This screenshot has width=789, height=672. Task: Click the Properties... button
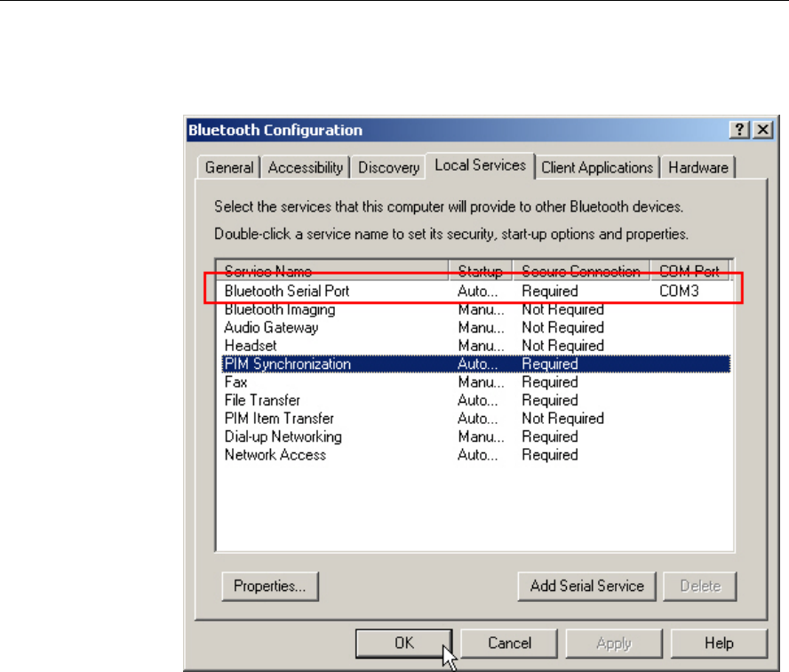click(270, 586)
